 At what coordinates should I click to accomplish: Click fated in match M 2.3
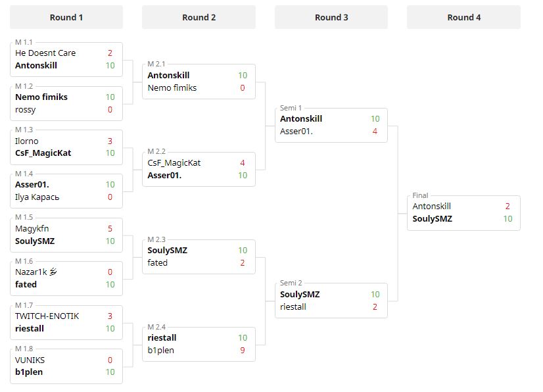[x=158, y=262]
